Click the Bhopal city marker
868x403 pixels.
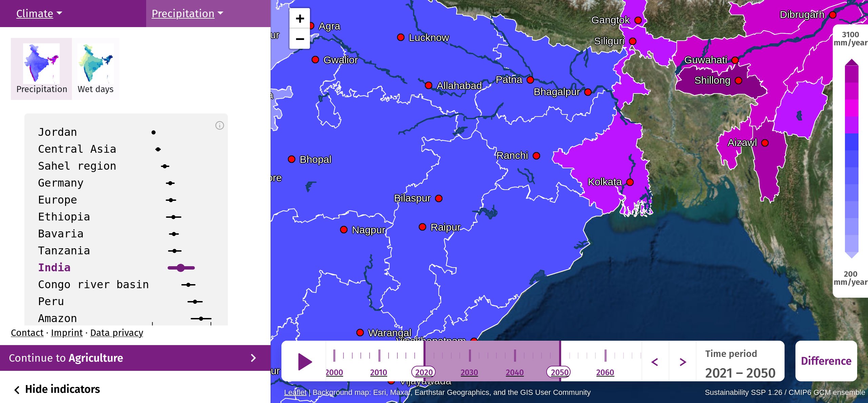[x=292, y=159]
